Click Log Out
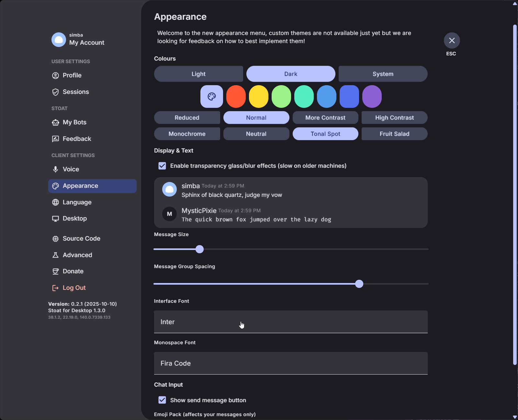Screen dimensions: 518x420 click(x=92, y=288)
